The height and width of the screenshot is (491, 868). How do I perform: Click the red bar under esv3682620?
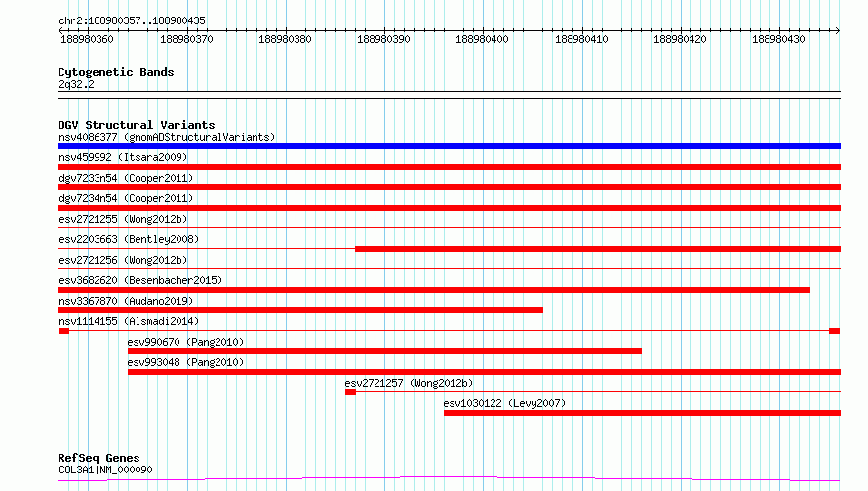434,290
